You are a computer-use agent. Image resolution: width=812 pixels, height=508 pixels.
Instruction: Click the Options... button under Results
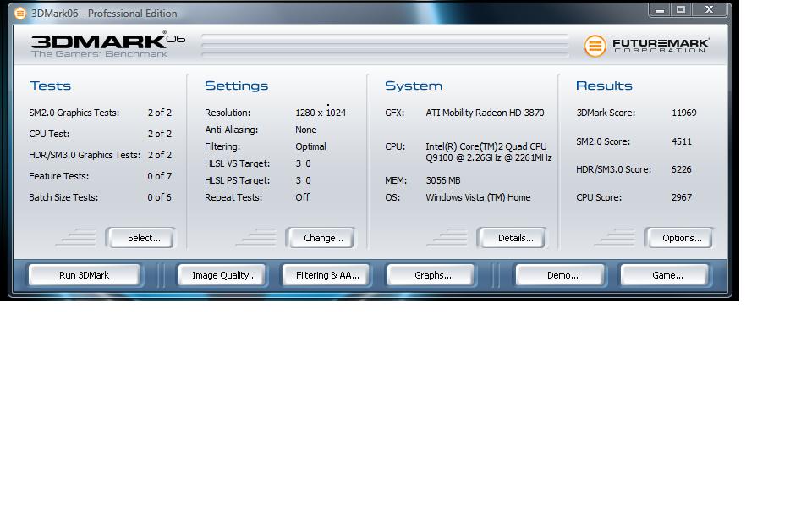pyautogui.click(x=679, y=238)
